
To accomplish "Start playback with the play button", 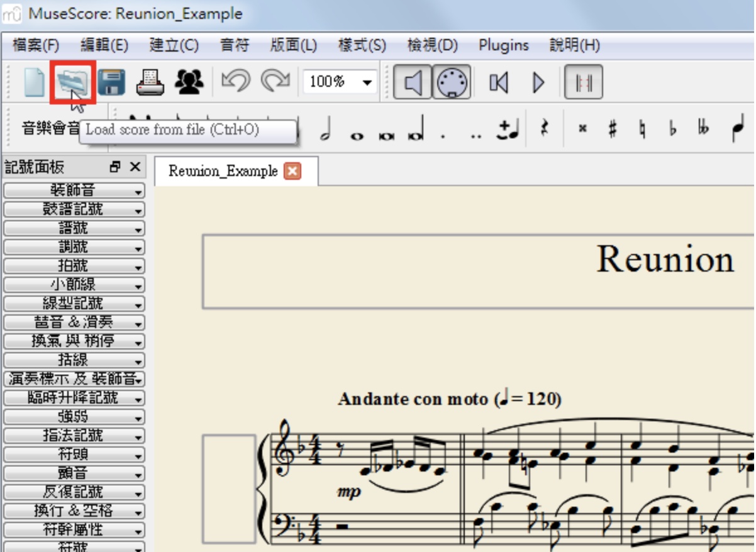I will (538, 82).
